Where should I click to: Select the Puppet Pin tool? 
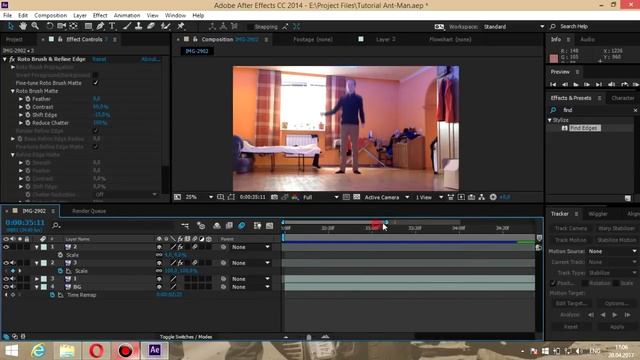point(181,27)
